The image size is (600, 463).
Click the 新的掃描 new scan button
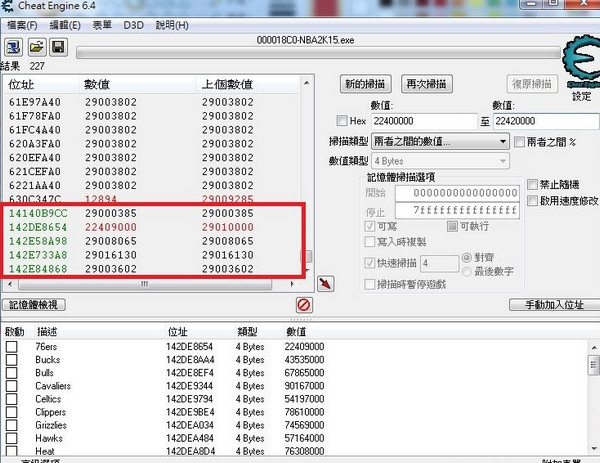pos(366,83)
